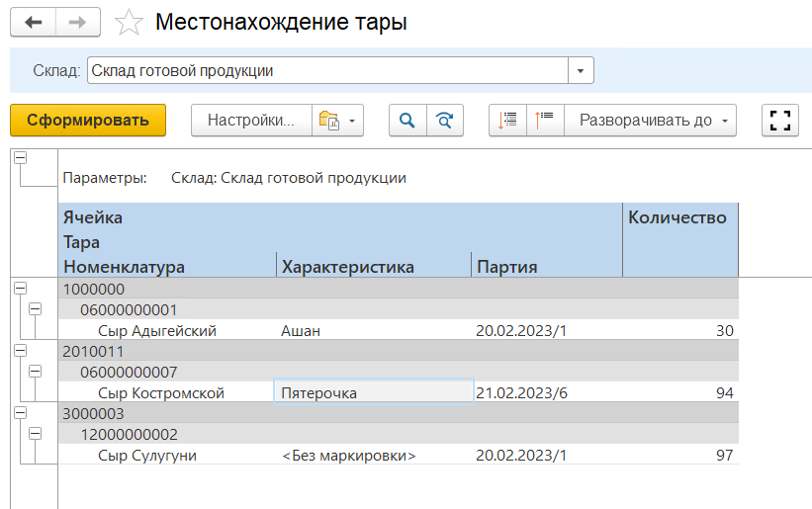Click the Сформировать button
The image size is (812, 509).
(88, 121)
